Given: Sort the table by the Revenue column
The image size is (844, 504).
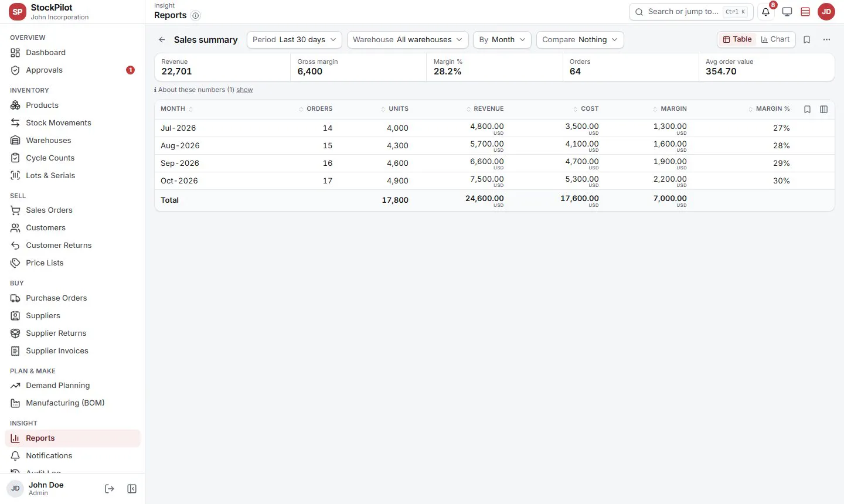Looking at the screenshot, I should click(485, 109).
